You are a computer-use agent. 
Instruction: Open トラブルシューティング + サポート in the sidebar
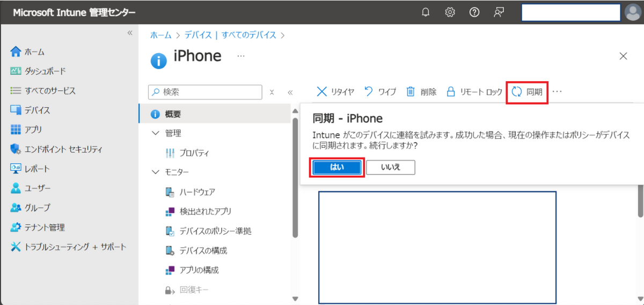[68, 247]
